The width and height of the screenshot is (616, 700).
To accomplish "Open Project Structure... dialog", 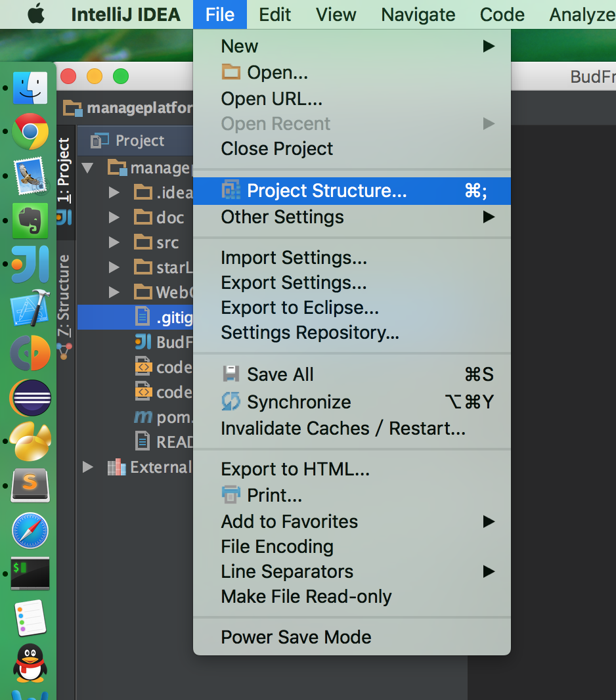I will (x=352, y=191).
